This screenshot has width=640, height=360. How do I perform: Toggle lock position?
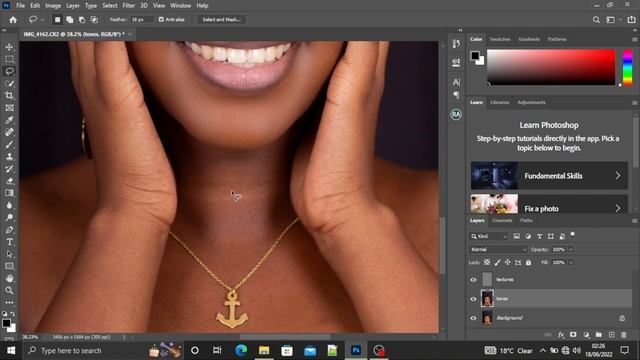(507, 262)
